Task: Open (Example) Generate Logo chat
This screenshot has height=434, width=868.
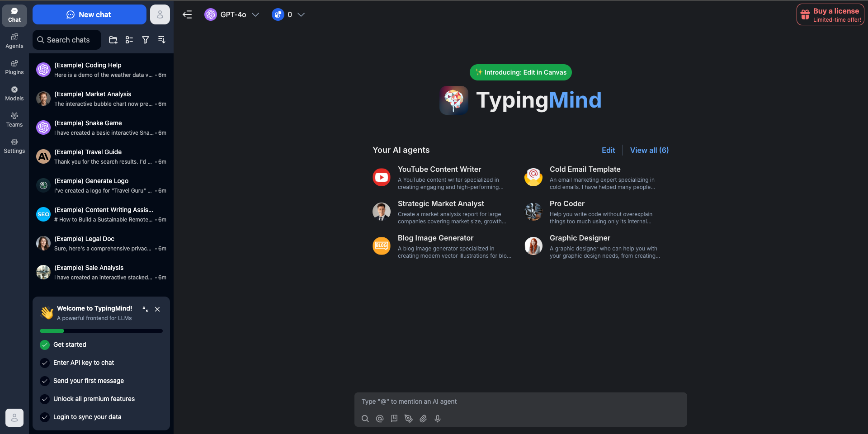Action: pos(101,185)
